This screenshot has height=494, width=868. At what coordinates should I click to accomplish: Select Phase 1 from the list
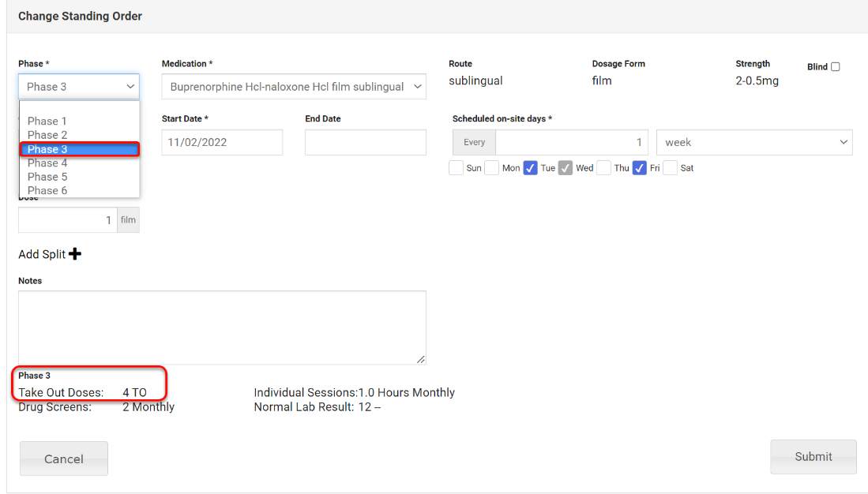pyautogui.click(x=47, y=122)
